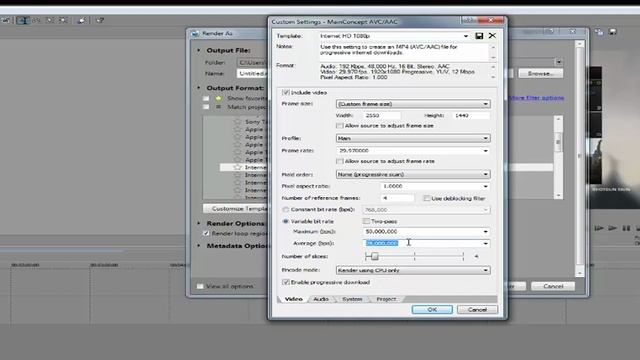Toggle Show favorites checkbox in Render As
Screen dimensions: 640x360
[206, 98]
